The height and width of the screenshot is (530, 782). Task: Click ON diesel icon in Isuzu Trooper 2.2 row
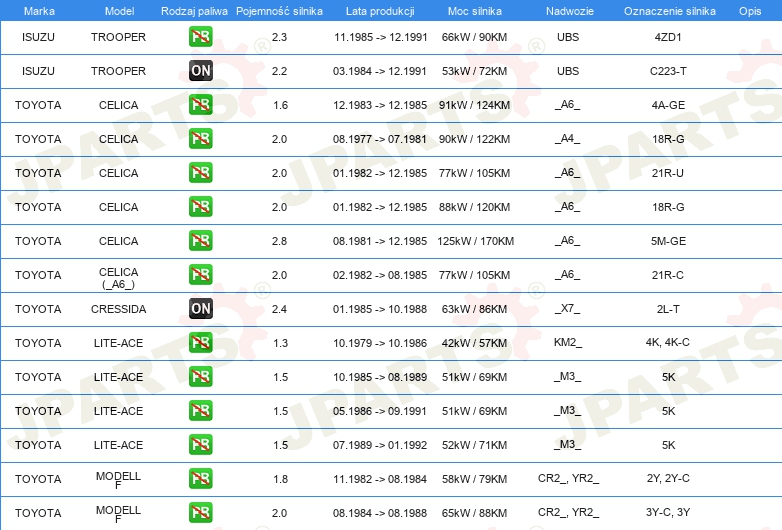click(200, 70)
